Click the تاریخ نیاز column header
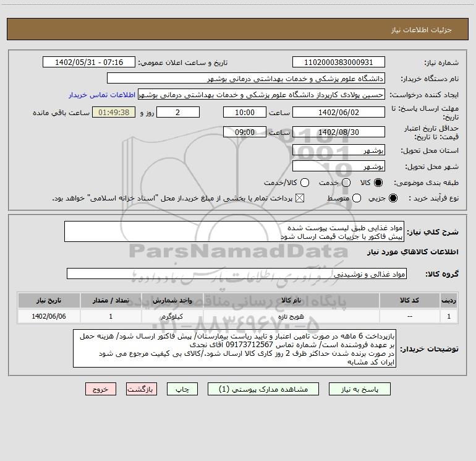476x461 pixels. coord(49,300)
